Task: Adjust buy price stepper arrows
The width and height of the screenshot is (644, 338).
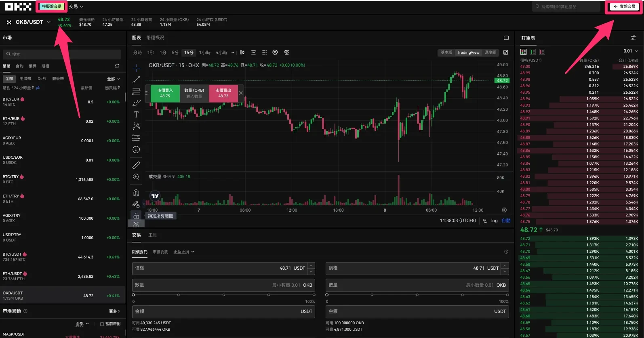Action: [x=311, y=268]
